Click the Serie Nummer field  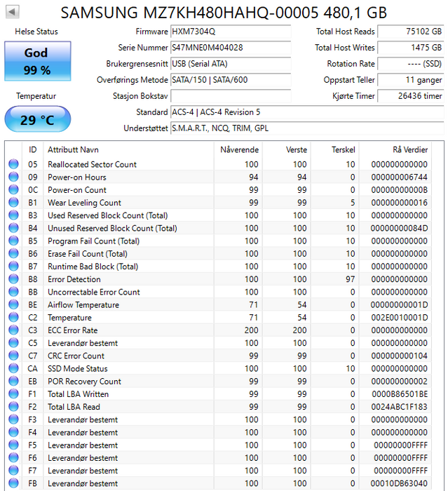(230, 48)
